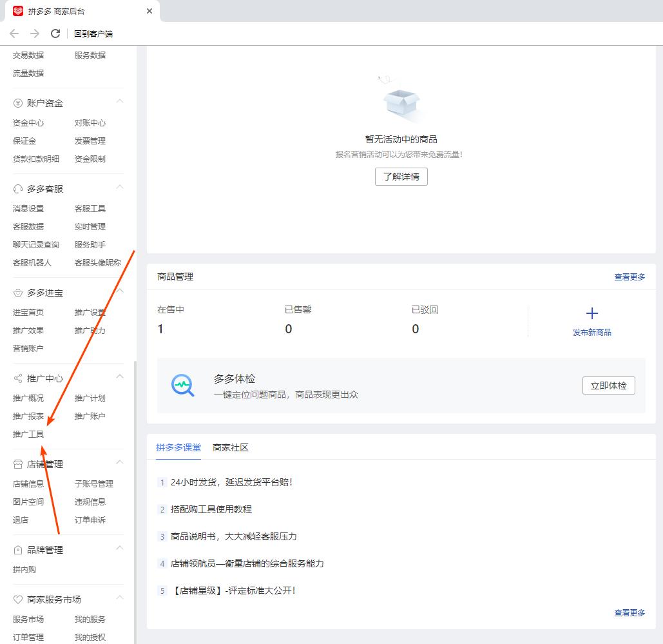Collapse the 推广中心 section
The width and height of the screenshot is (663, 644).
click(x=120, y=376)
